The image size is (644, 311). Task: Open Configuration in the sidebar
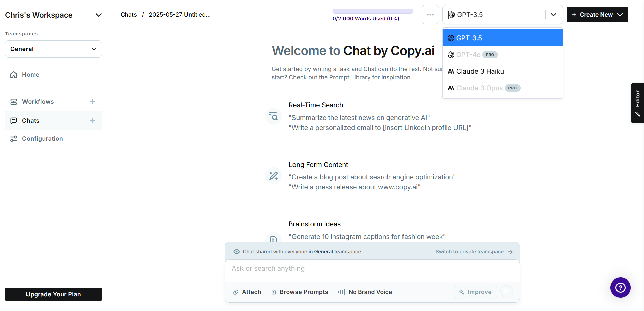click(x=42, y=139)
